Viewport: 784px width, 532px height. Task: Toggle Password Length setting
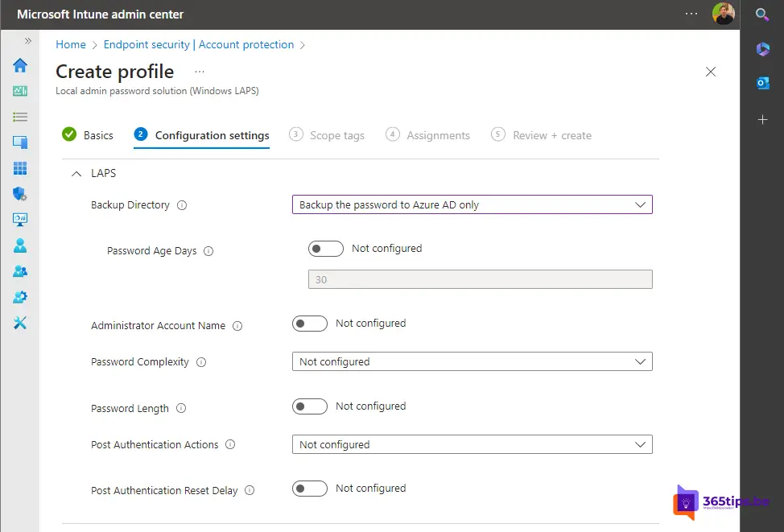310,406
